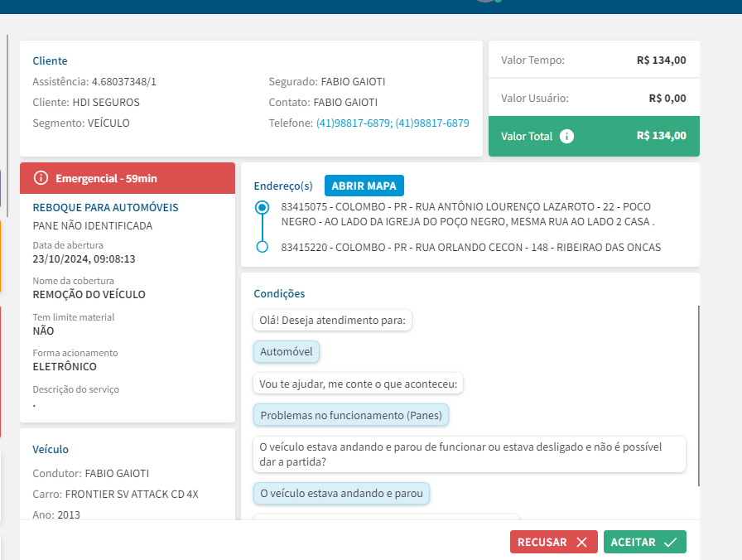
Task: Click the Condições panel scrollbar
Action: click(699, 396)
